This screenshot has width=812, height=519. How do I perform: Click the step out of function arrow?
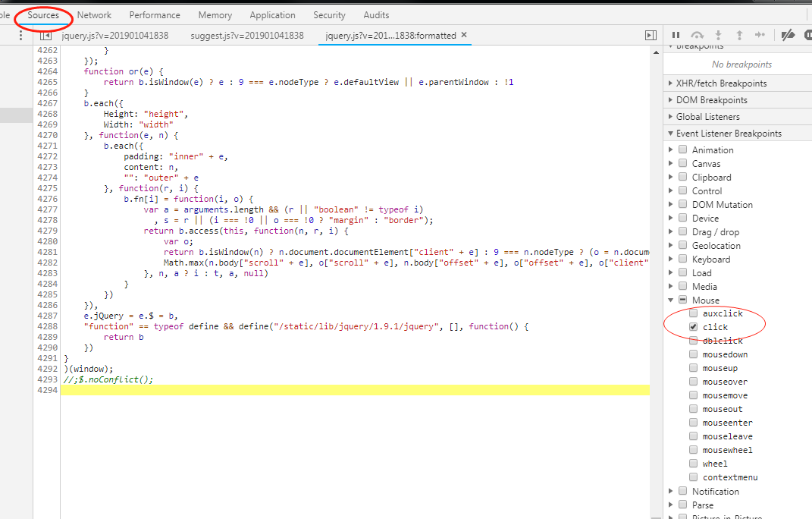(x=739, y=35)
